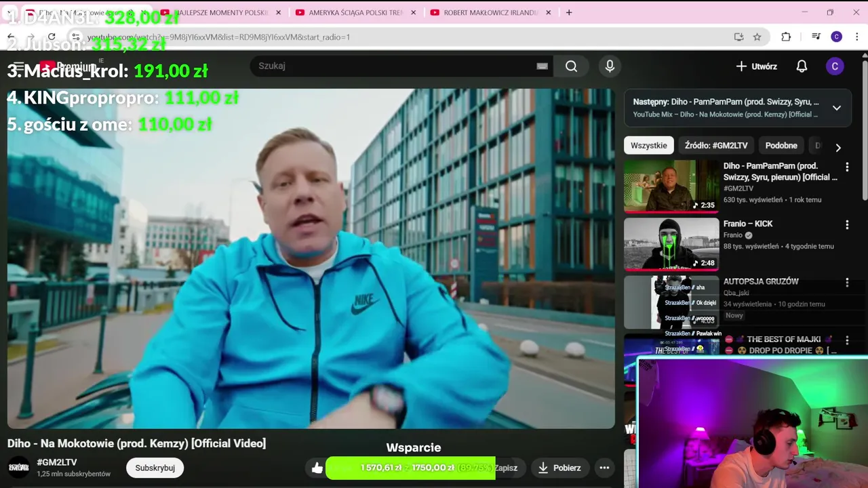Open options menu for Franio – KICK
868x488 pixels.
[847, 224]
